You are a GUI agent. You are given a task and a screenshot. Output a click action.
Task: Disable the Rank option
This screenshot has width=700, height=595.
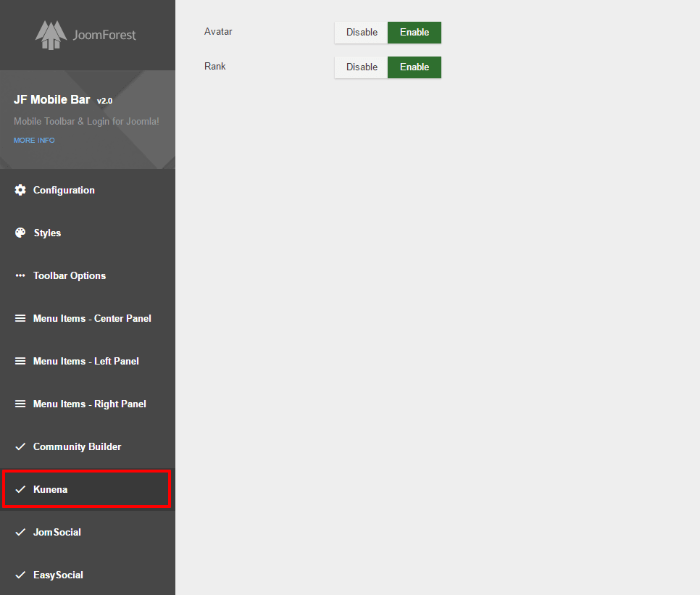(361, 67)
